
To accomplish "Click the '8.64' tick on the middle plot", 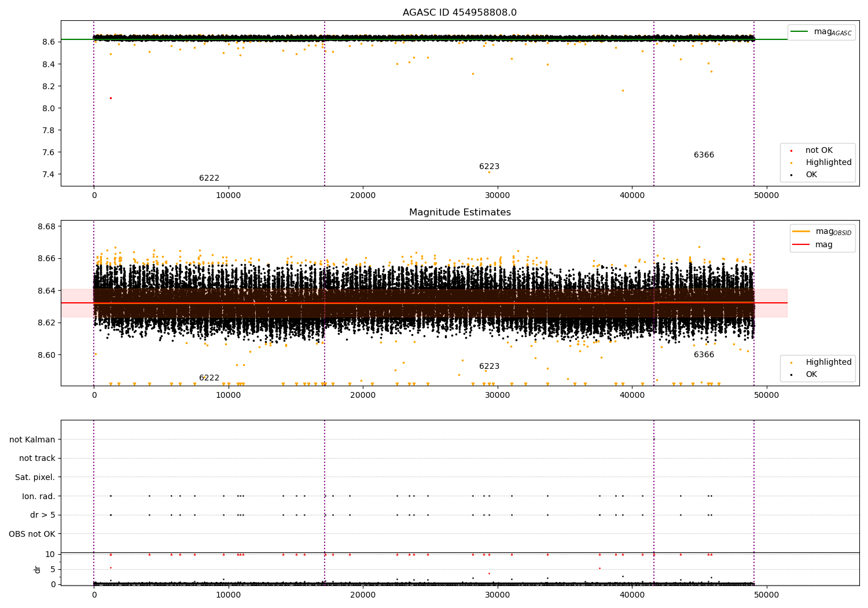I will (x=46, y=291).
